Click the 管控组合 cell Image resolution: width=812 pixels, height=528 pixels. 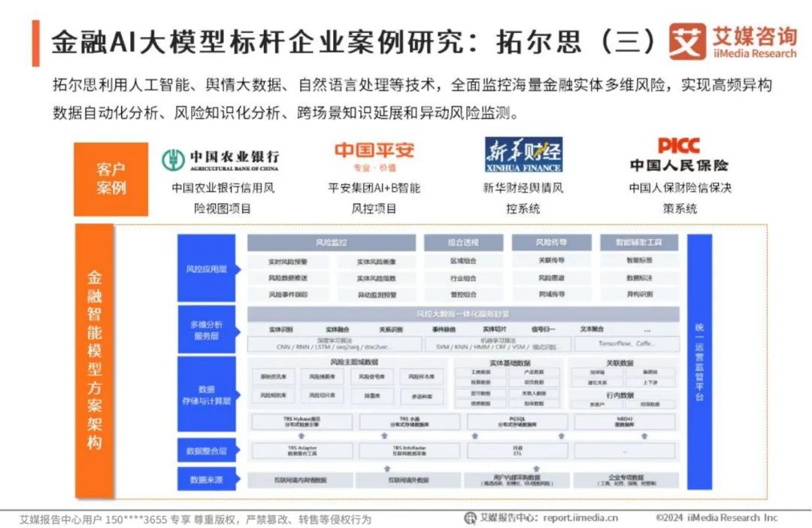click(463, 294)
